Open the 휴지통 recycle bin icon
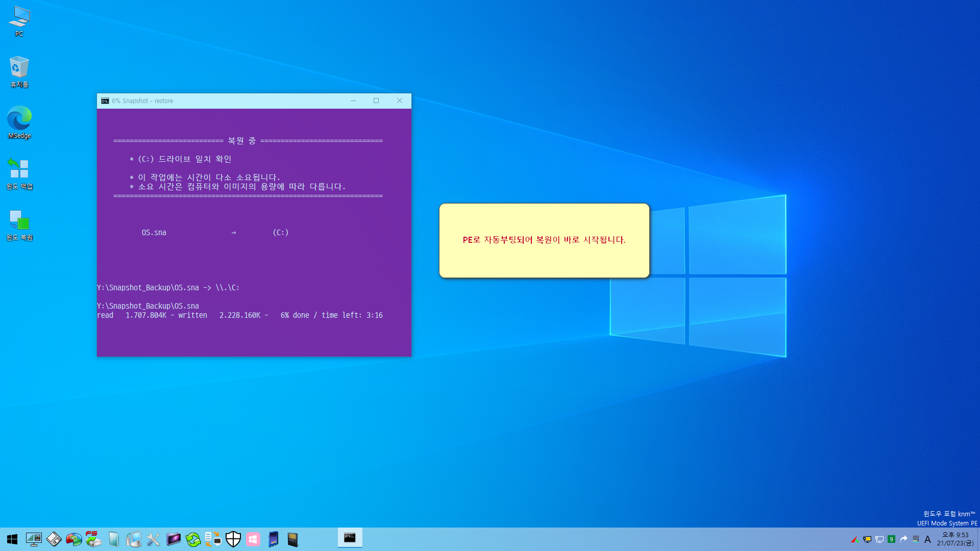 click(x=19, y=72)
